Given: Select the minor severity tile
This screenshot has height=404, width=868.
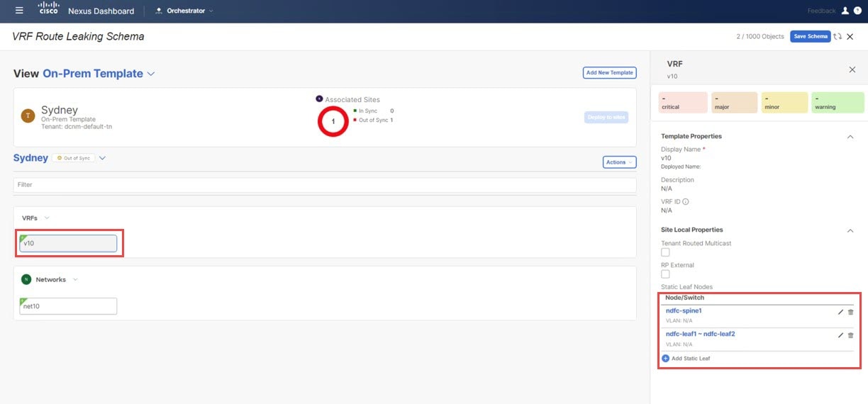Looking at the screenshot, I should click(786, 102).
